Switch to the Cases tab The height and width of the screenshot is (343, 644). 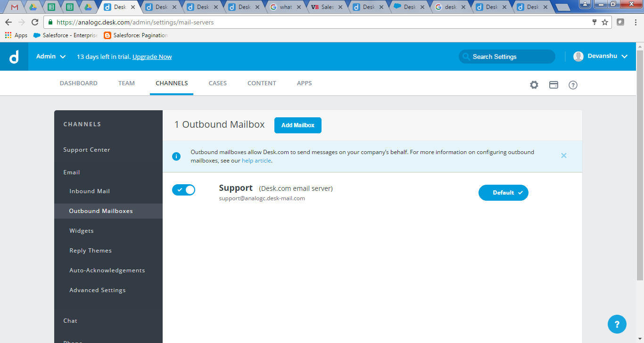point(217,83)
